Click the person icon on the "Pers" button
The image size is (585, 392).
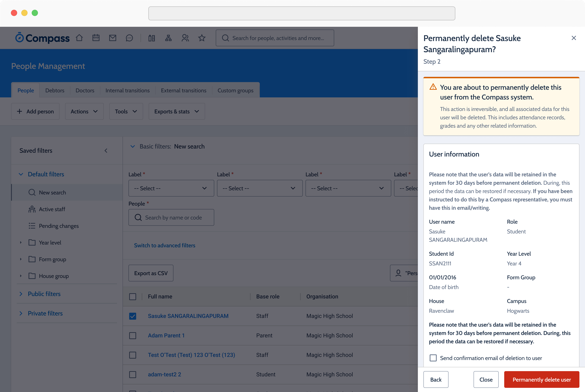(x=398, y=273)
